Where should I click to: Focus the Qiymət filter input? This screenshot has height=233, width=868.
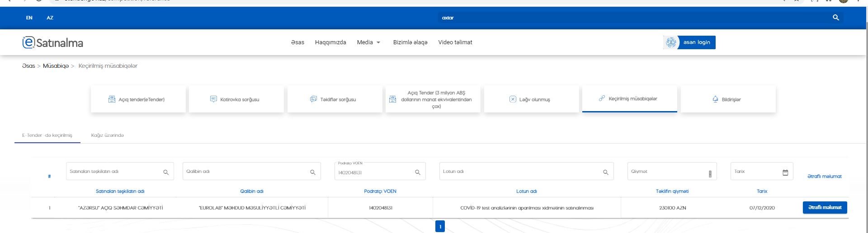672,171
